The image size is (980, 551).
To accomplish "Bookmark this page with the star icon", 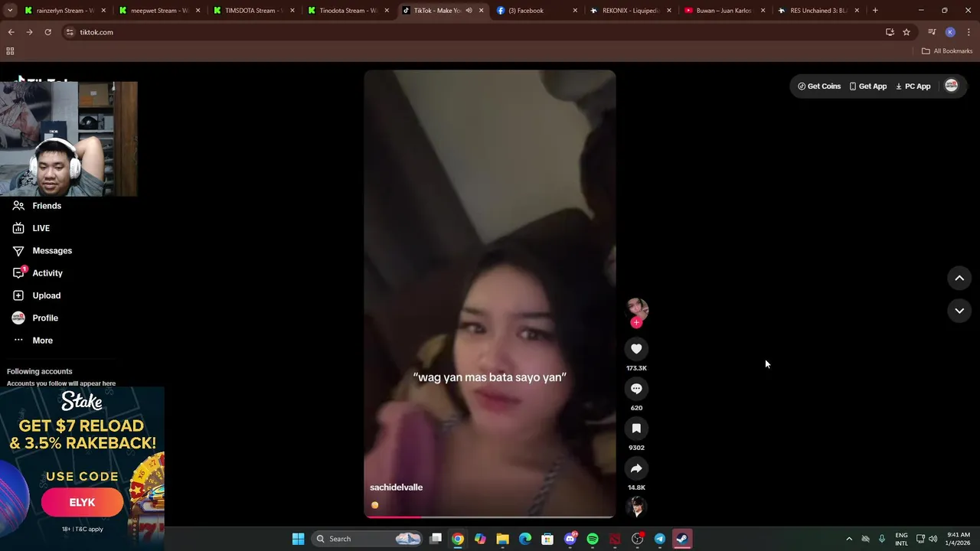I will click(x=906, y=32).
